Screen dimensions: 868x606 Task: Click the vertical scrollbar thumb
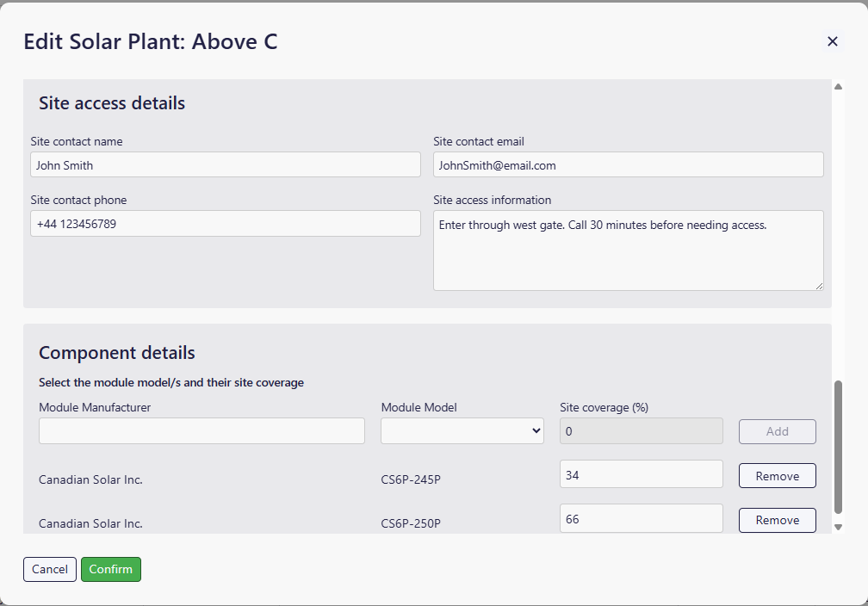838,448
